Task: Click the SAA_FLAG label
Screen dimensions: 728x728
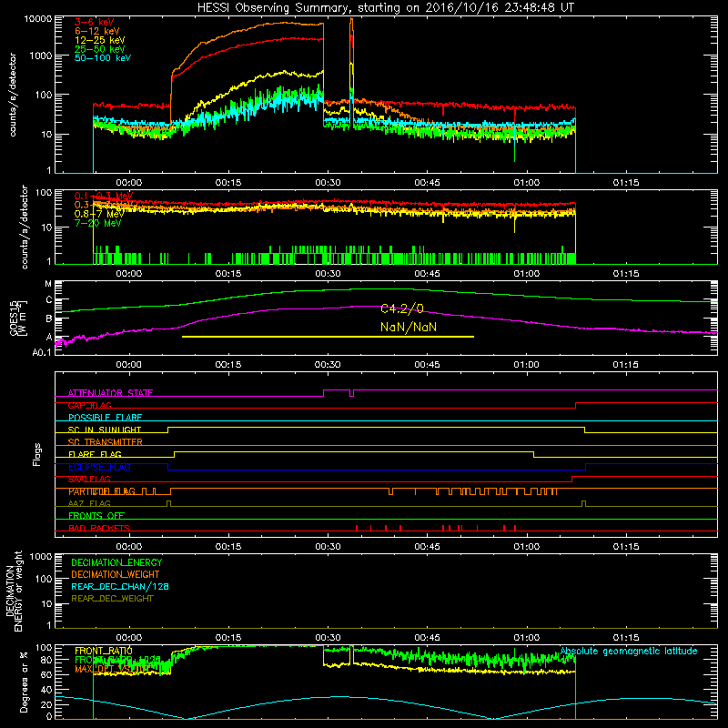Action: [x=89, y=479]
